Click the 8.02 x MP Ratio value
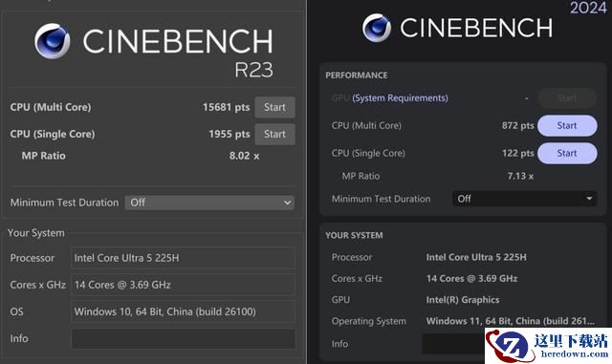This screenshot has width=612, height=364. (245, 156)
